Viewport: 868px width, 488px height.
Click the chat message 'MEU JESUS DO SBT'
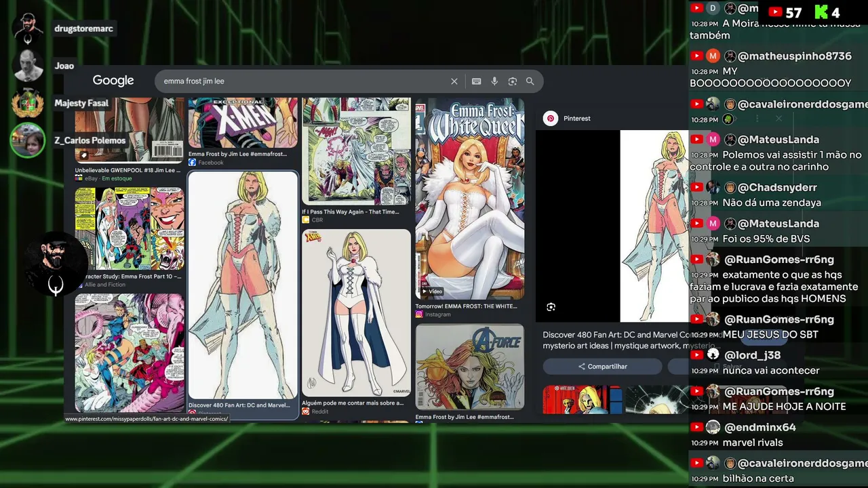(770, 335)
